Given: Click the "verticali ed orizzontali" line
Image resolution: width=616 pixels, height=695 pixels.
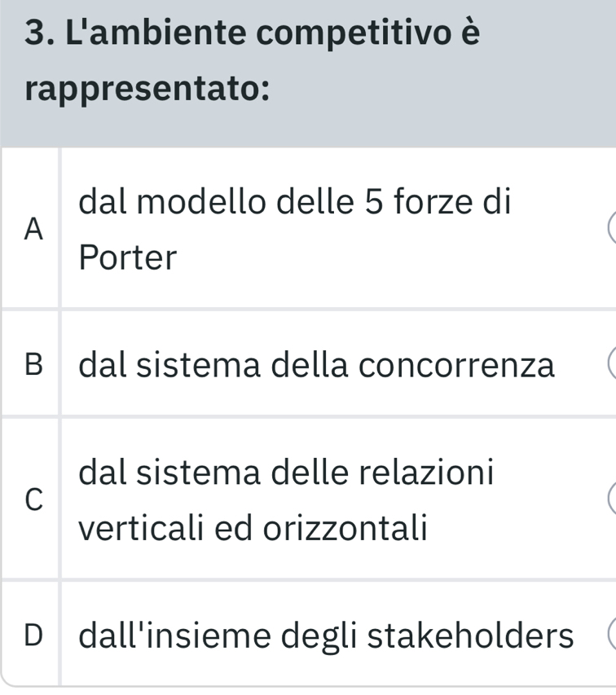Looking at the screenshot, I should coord(265,530).
